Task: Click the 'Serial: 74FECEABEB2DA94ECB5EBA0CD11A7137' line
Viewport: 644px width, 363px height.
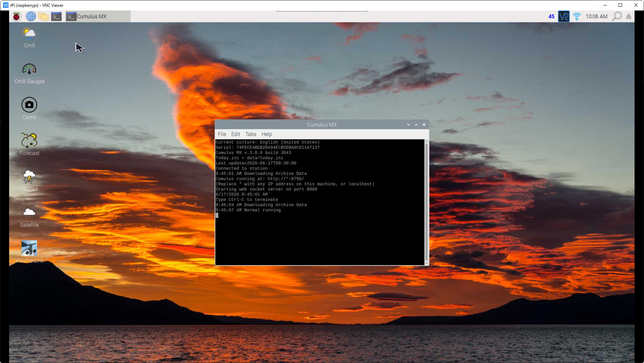Action: [268, 148]
